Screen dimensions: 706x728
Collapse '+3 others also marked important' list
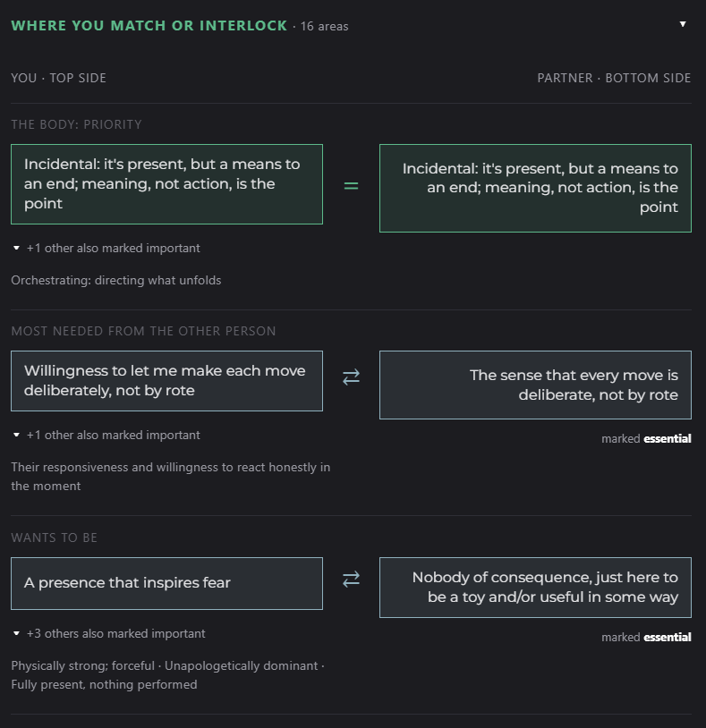pos(108,633)
